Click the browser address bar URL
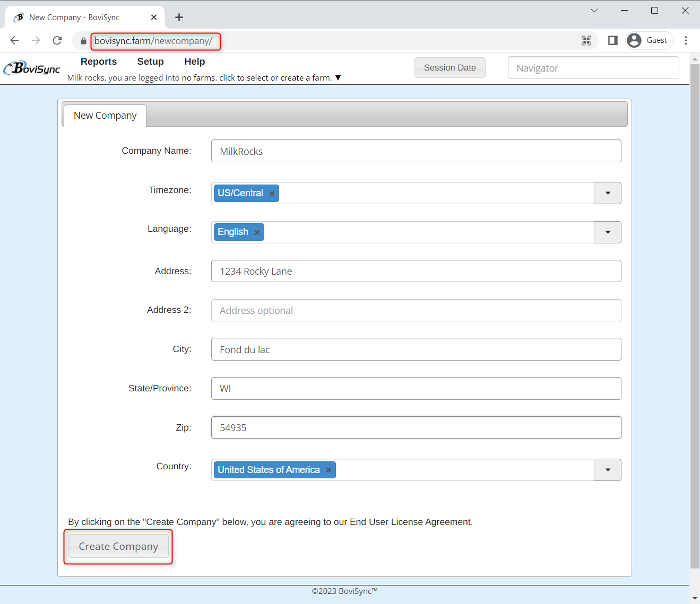Screen dimensions: 700x604 click(x=153, y=41)
